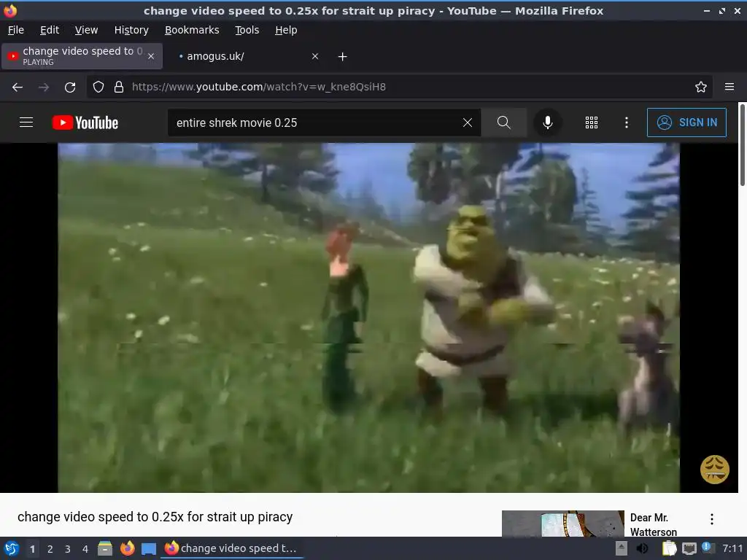Open the YouTube guide hamburger menu
This screenshot has height=560, width=747.
point(26,122)
